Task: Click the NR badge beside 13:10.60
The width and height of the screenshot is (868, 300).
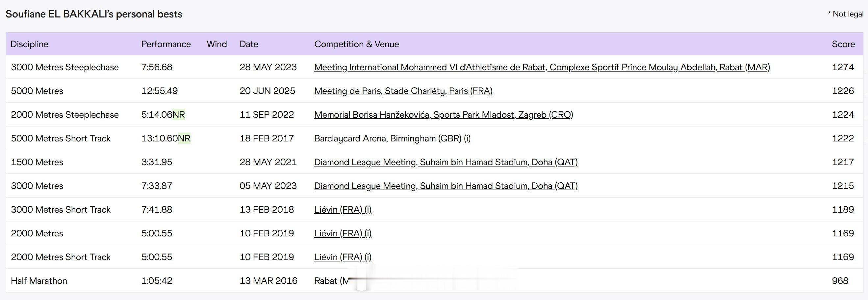Action: click(x=184, y=138)
